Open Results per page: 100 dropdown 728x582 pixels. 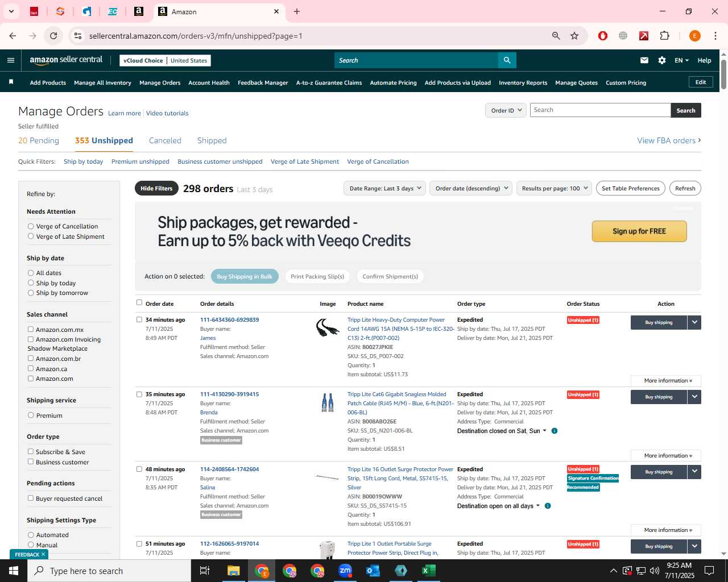coord(555,188)
